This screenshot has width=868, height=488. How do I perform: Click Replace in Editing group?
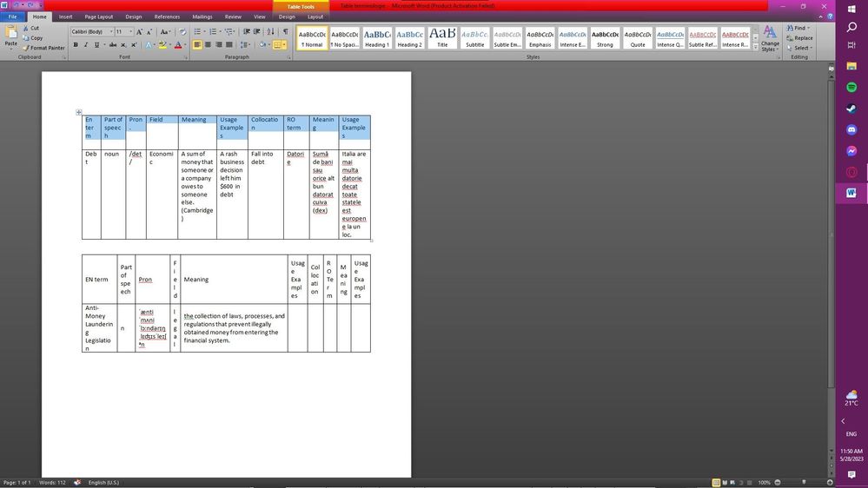[x=800, y=37]
